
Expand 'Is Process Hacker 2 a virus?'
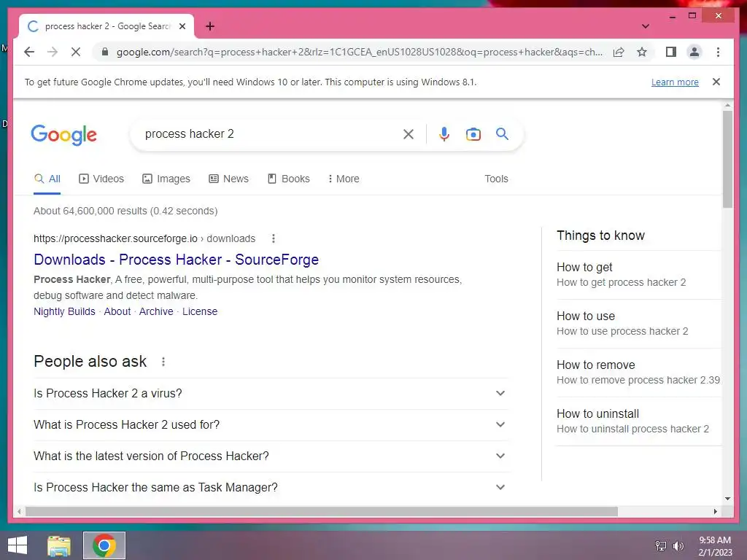(x=271, y=393)
